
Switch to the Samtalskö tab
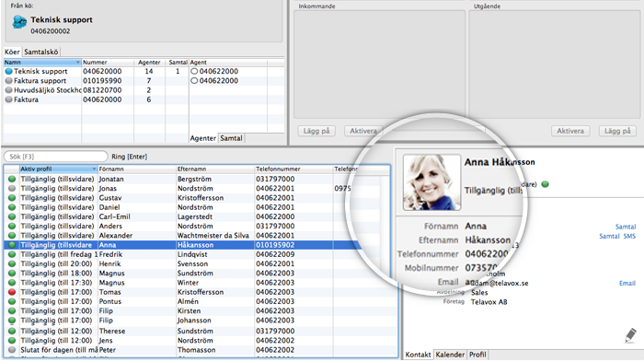41,52
